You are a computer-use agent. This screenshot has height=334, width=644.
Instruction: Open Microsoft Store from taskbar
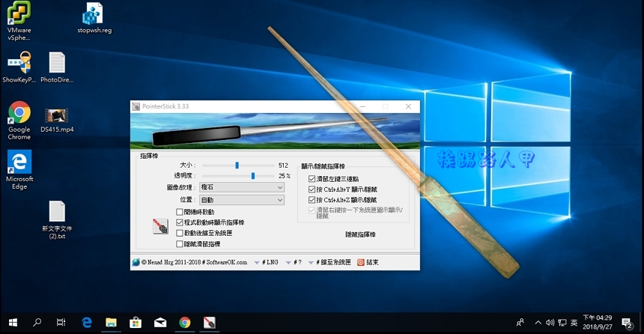pos(136,323)
